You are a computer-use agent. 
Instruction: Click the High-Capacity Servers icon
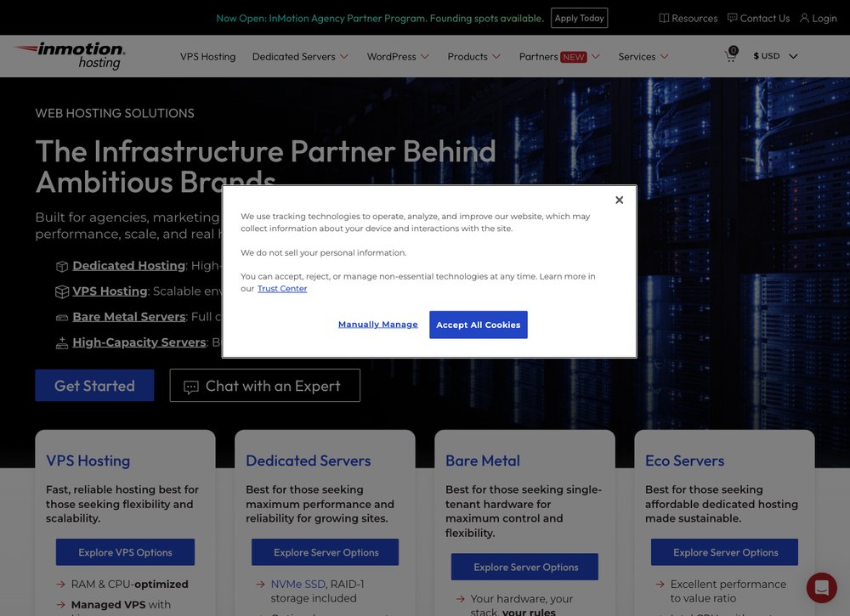[x=62, y=343]
